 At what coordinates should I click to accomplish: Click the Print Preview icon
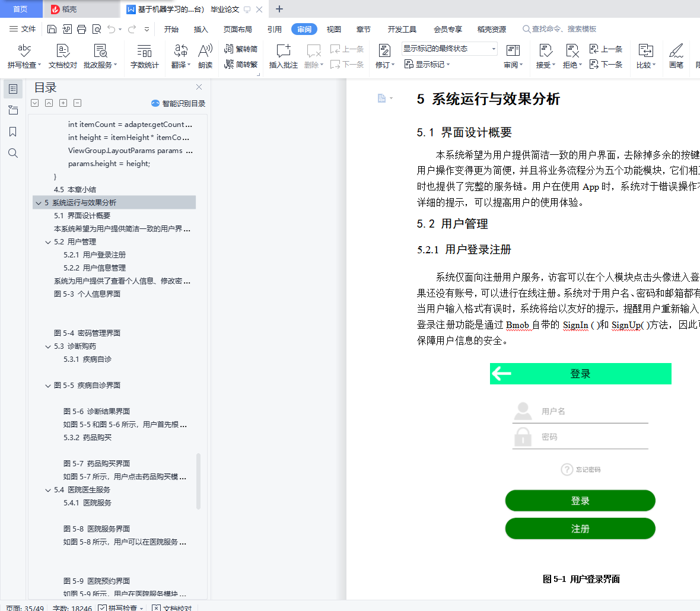(97, 29)
